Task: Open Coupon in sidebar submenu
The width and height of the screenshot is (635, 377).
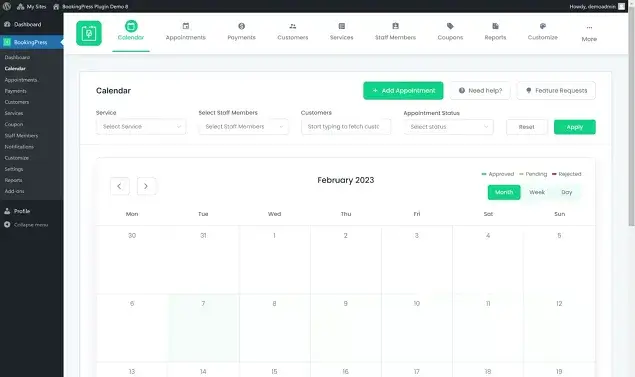Action: [x=14, y=124]
